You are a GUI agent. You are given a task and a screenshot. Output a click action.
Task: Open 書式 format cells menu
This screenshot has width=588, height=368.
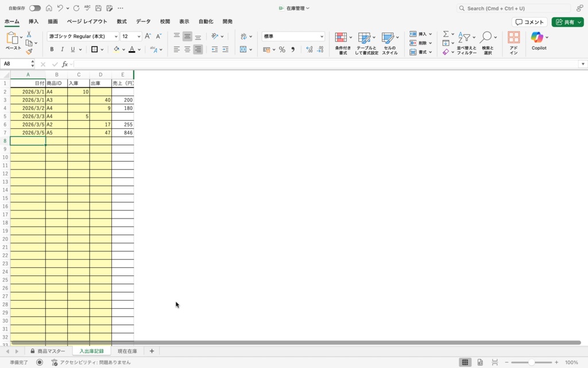[420, 52]
